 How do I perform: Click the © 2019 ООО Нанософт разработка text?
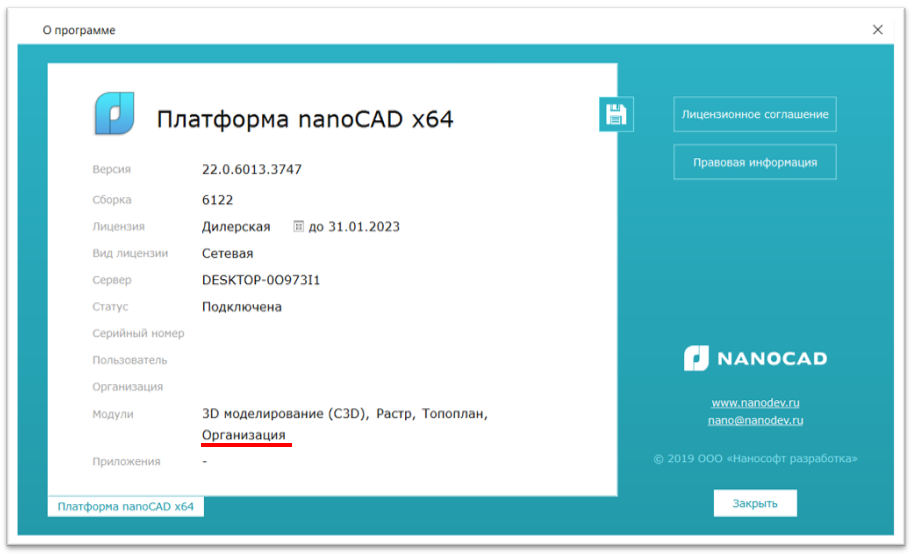pyautogui.click(x=755, y=459)
